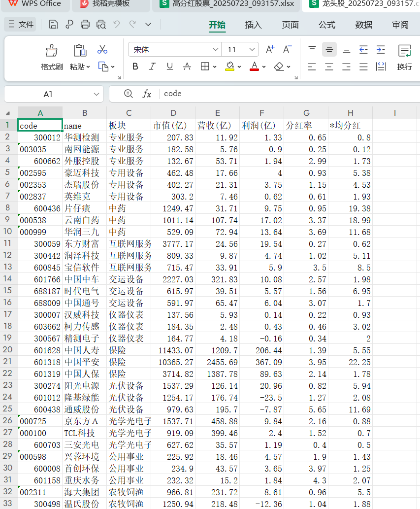
Task: Expand the quick access toolbar chevron
Action: click(148, 24)
